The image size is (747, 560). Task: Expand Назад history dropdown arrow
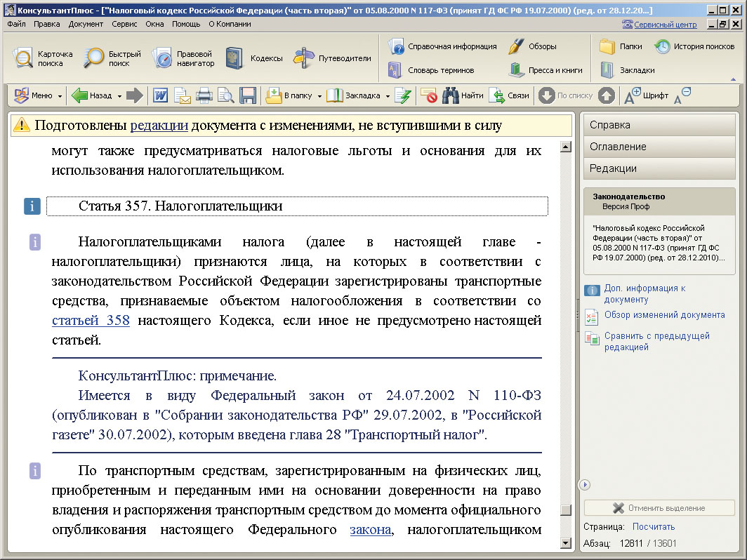coord(119,96)
